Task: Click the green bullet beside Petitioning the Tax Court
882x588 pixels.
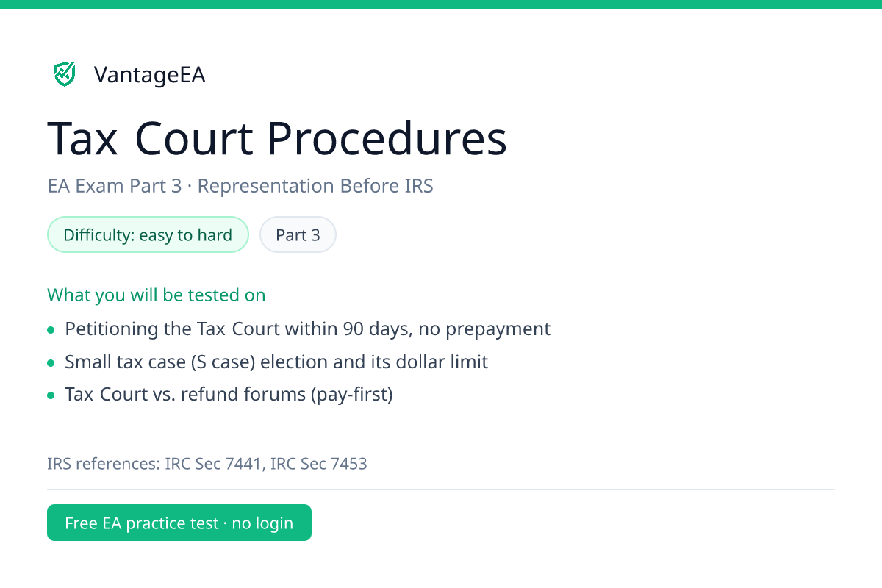Action: click(51, 330)
